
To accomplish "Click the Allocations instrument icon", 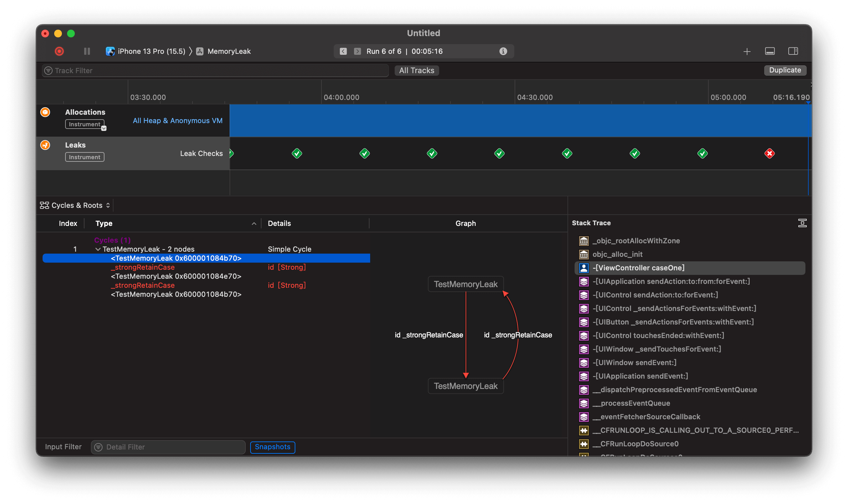I will (x=45, y=112).
